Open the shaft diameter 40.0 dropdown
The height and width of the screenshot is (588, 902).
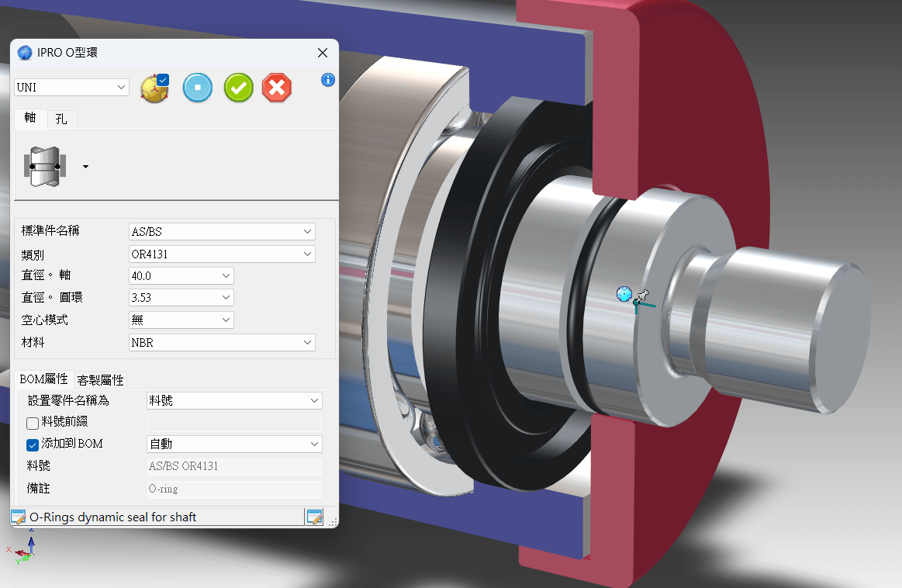[181, 275]
